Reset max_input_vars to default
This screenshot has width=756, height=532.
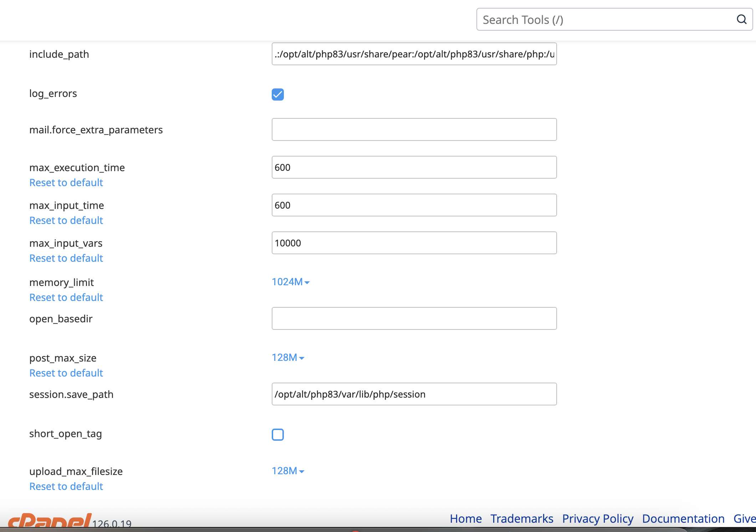tap(66, 258)
